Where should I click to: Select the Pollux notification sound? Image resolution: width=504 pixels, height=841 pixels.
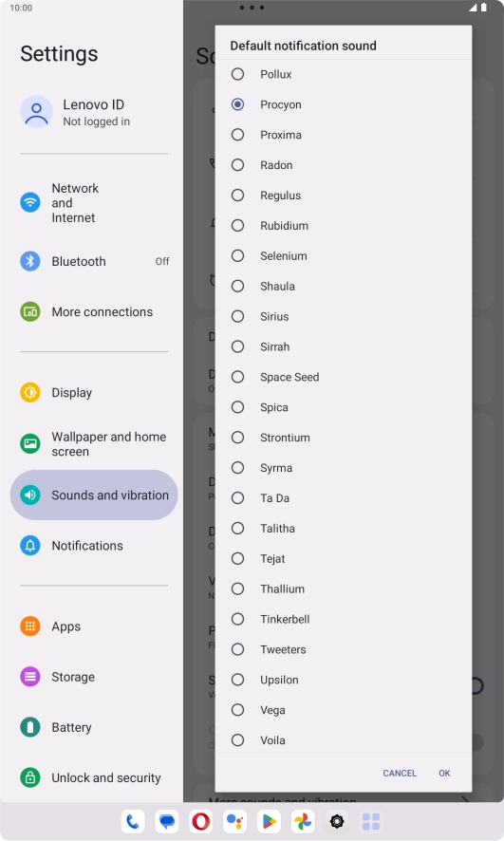click(x=344, y=74)
